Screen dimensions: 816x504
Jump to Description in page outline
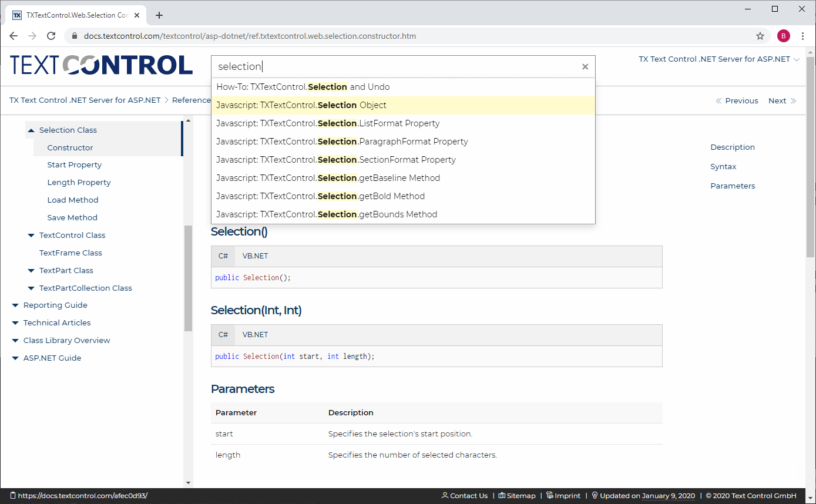click(733, 147)
